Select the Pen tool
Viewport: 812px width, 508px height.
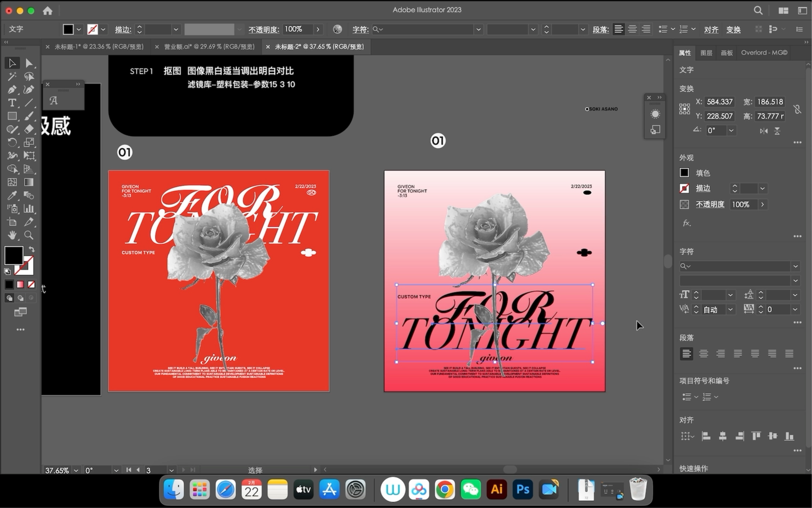click(10, 89)
